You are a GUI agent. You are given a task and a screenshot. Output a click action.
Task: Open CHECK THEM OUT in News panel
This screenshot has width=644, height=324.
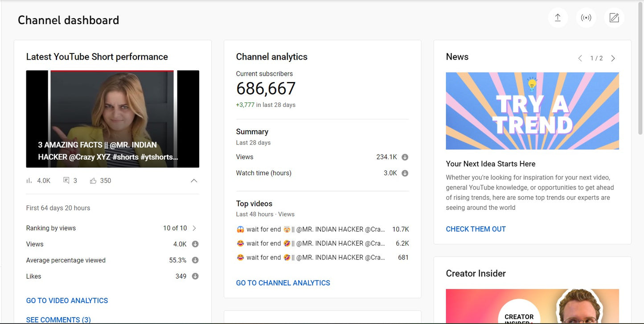click(x=476, y=229)
